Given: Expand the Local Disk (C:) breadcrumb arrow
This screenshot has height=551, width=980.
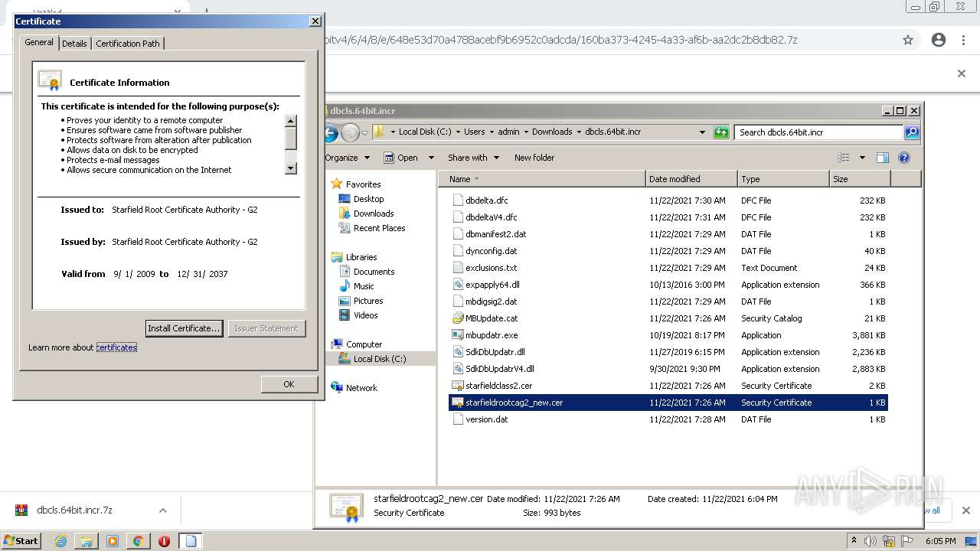Looking at the screenshot, I should tap(458, 132).
